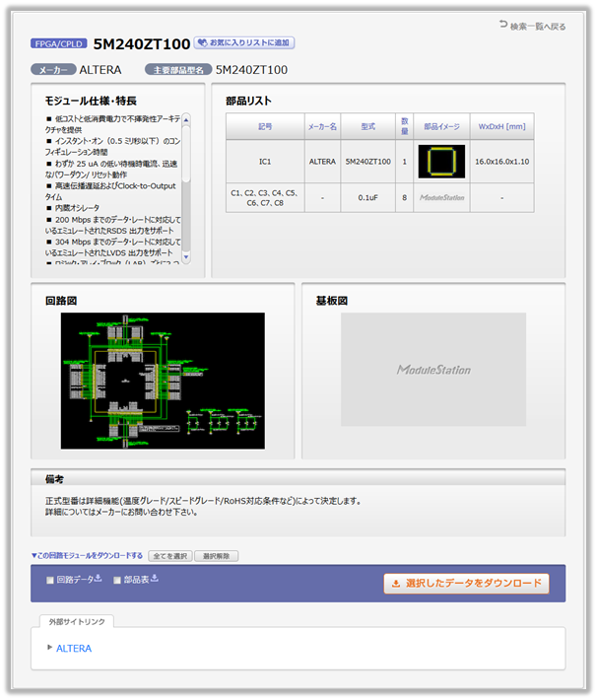Click the return arrow icon beside 検索一覧へ戻る
The height and width of the screenshot is (700, 597).
click(503, 25)
